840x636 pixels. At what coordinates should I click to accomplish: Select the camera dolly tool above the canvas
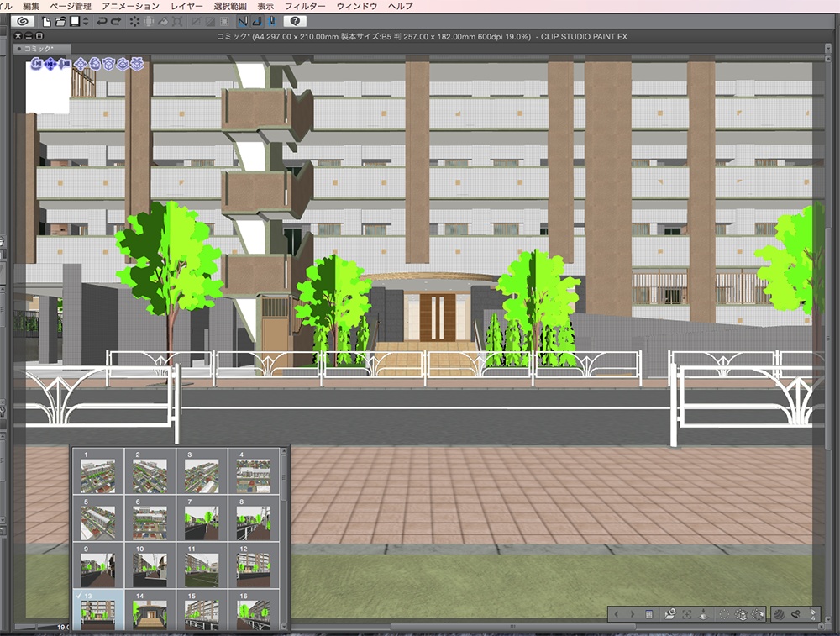coord(64,65)
